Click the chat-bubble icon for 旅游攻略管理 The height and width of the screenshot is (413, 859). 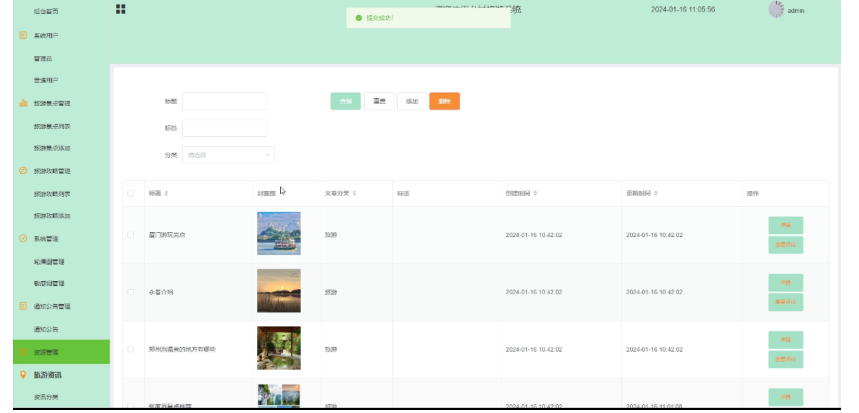[23, 170]
